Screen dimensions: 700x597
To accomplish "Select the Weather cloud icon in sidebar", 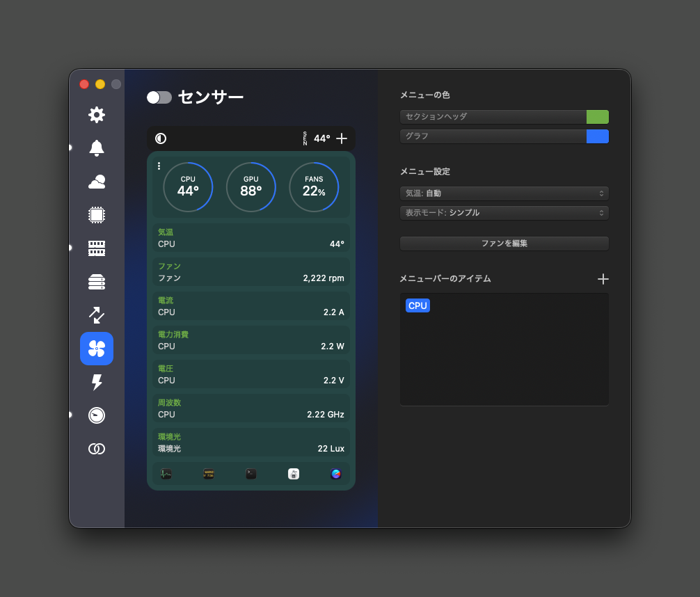I will [97, 182].
